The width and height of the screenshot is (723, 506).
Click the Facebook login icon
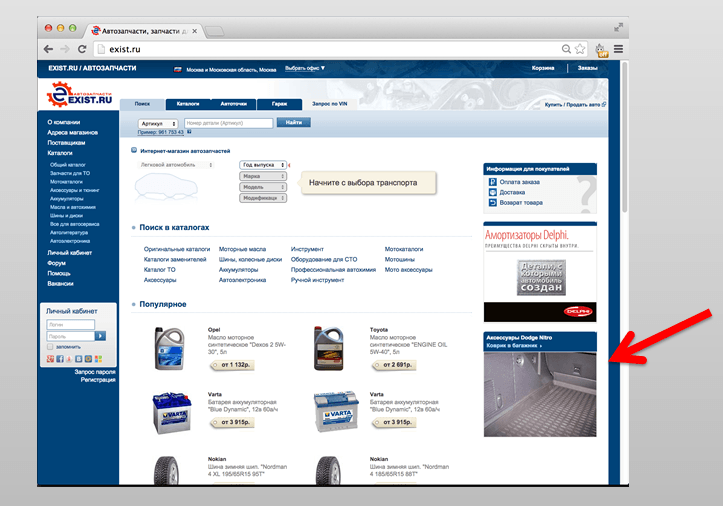click(62, 358)
